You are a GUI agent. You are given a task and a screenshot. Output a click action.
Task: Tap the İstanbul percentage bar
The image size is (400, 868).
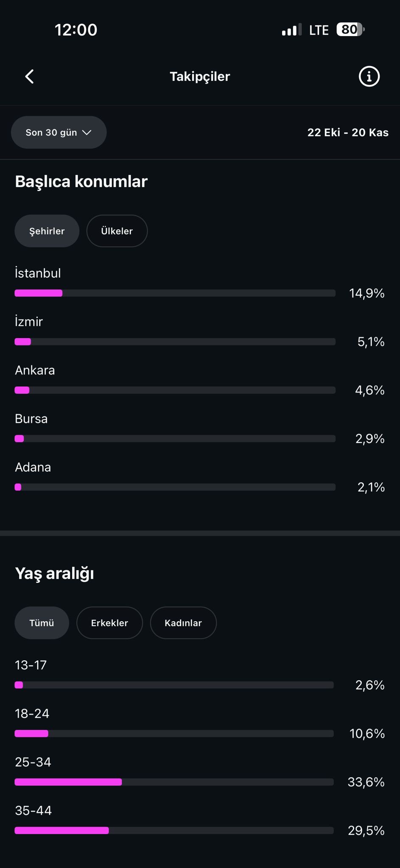175,293
